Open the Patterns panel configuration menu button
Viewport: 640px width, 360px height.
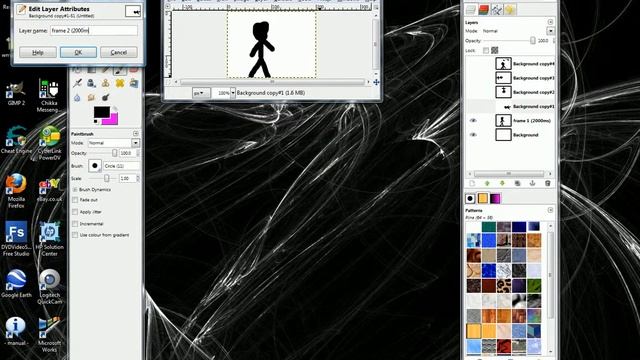coord(550,210)
